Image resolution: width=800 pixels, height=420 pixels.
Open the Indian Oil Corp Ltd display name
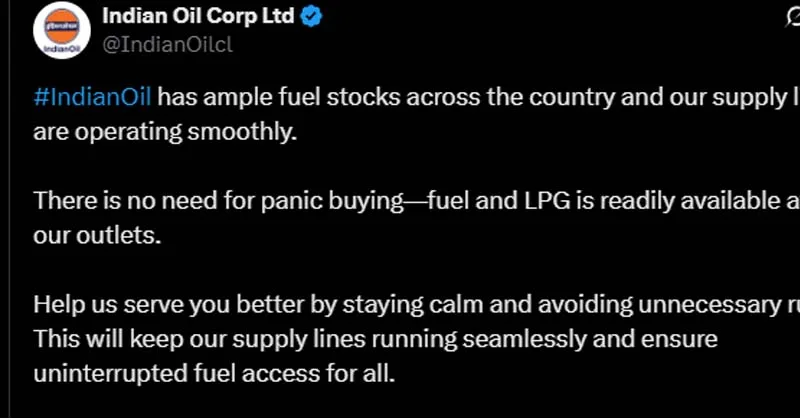click(198, 17)
